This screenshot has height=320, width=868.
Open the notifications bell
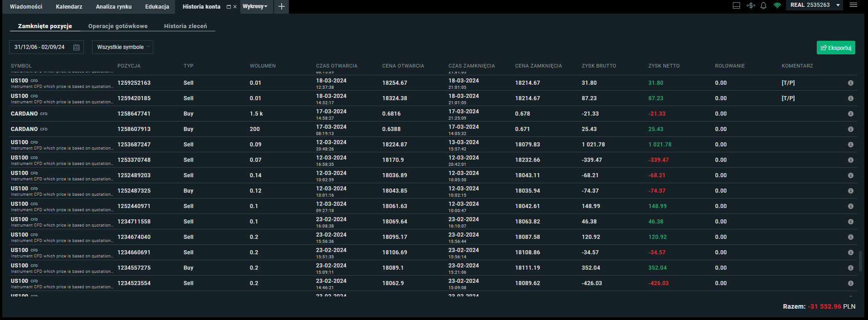pos(764,6)
